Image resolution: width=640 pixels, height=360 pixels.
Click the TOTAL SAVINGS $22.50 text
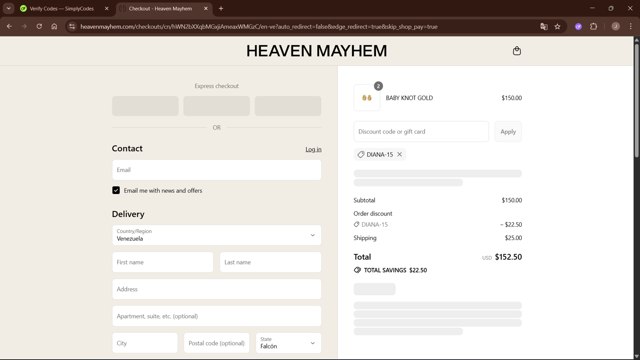pyautogui.click(x=395, y=270)
